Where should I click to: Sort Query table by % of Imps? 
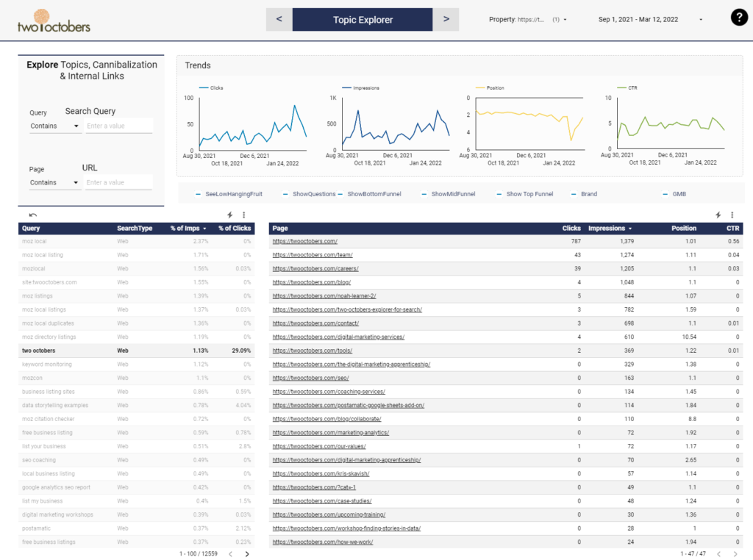188,229
